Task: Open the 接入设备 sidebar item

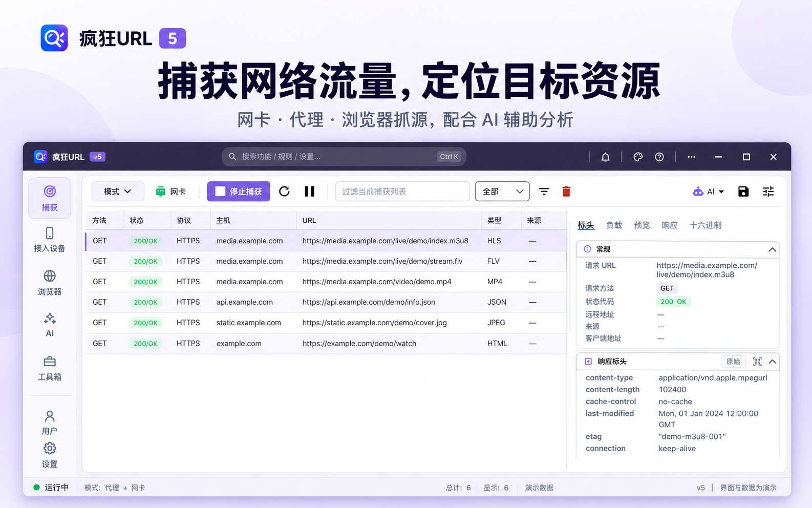Action: pos(50,240)
